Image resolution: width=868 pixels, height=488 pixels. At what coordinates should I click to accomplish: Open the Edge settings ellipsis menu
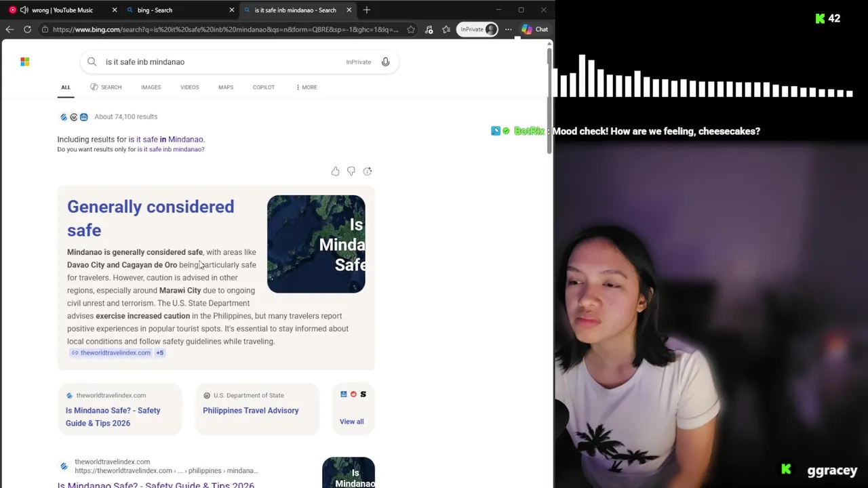[508, 29]
